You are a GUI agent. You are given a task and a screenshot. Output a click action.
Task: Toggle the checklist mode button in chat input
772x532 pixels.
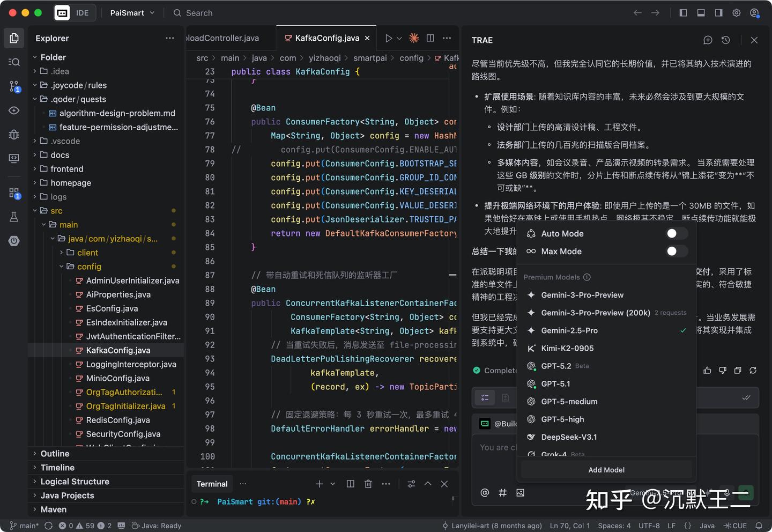pyautogui.click(x=485, y=397)
